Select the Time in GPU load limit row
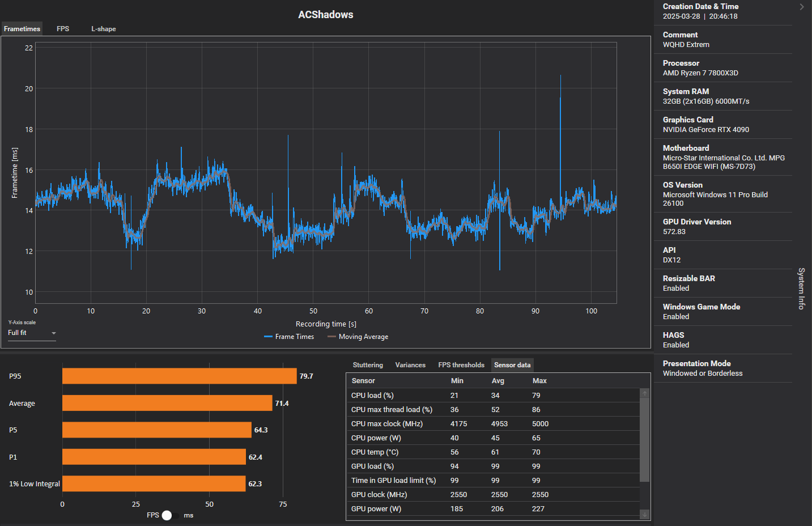This screenshot has height=526, width=812. point(493,480)
